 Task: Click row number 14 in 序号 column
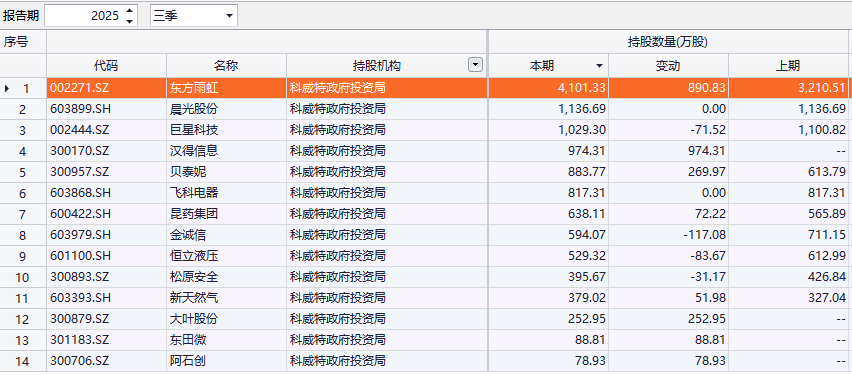pos(22,361)
